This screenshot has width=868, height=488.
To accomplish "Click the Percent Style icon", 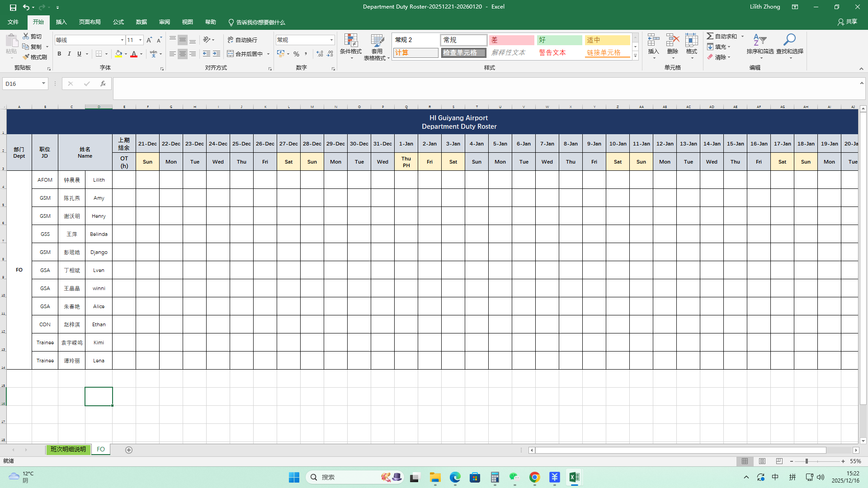I will pos(296,54).
